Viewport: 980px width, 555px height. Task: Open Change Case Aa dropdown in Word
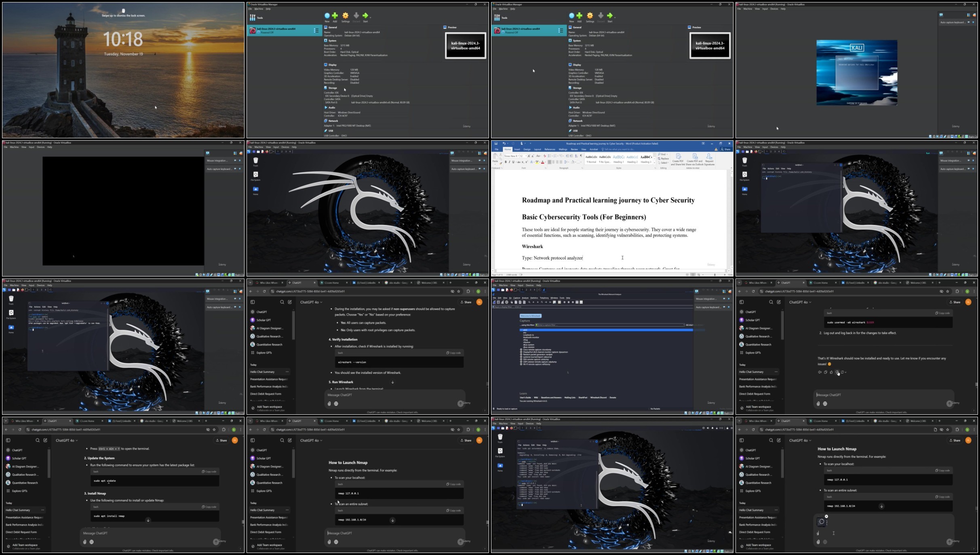coord(538,156)
